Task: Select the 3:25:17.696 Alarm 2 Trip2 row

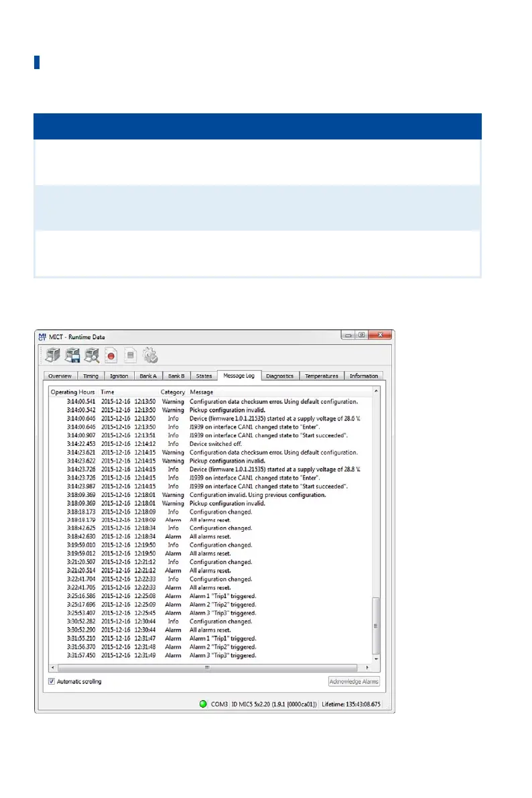Action: tap(210, 605)
